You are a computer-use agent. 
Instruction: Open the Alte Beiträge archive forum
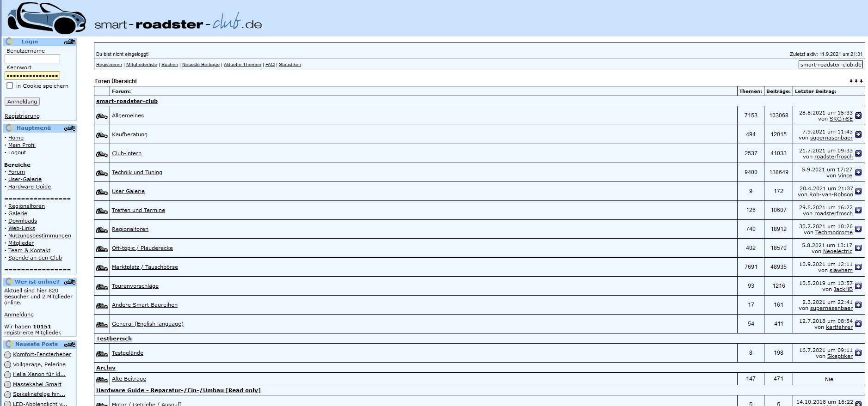click(x=129, y=379)
